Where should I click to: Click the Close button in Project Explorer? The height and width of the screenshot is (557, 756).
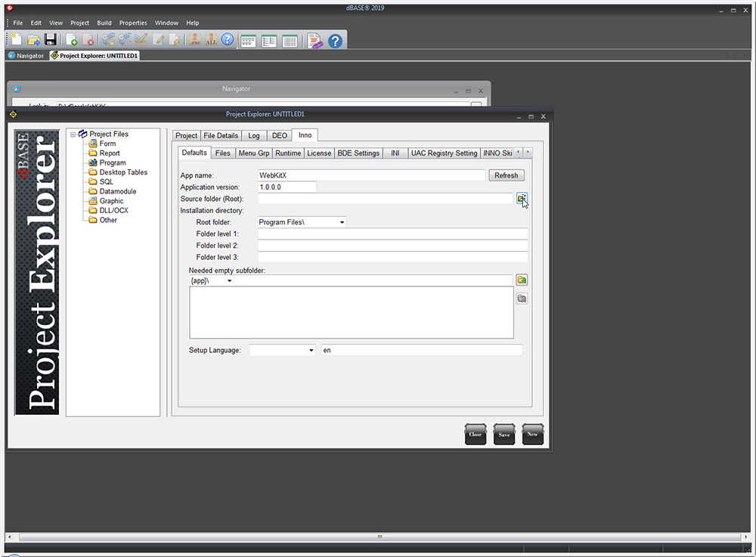476,434
